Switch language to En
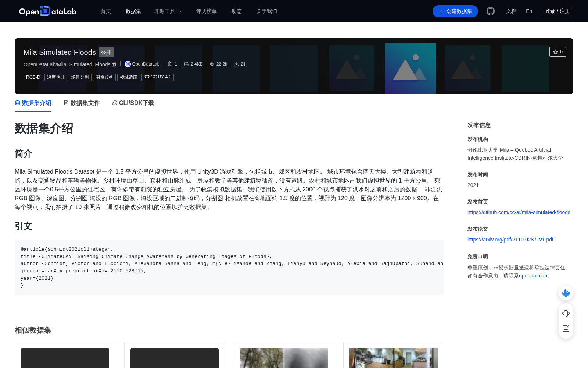This screenshot has height=368, width=588. click(529, 11)
